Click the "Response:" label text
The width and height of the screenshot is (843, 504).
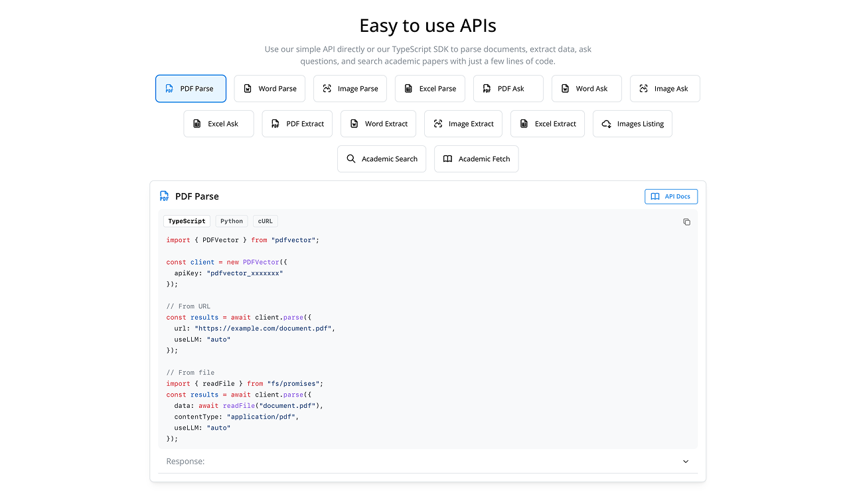pos(185,462)
